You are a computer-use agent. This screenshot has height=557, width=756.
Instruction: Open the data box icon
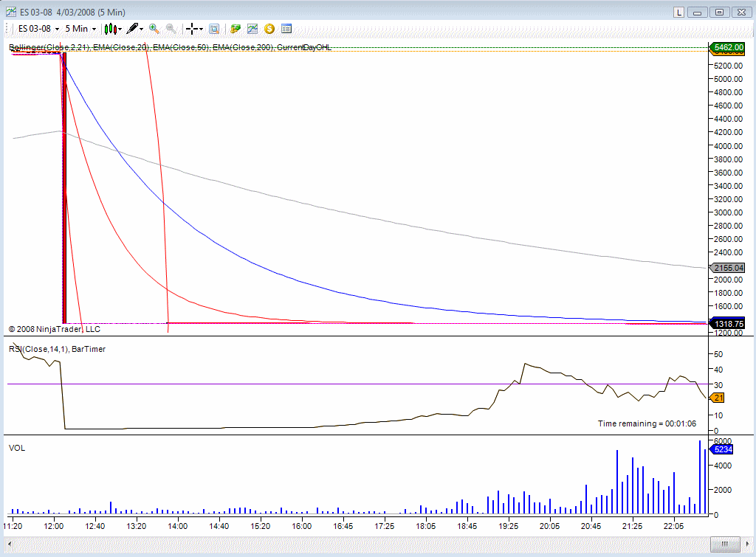tap(214, 29)
